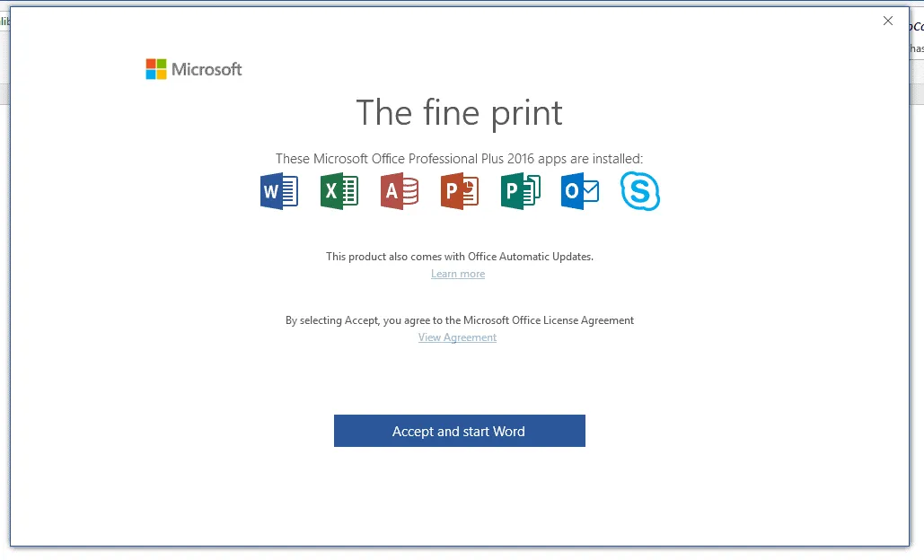This screenshot has width=924, height=560.
Task: Open the PowerPoint app icon
Action: 459,190
